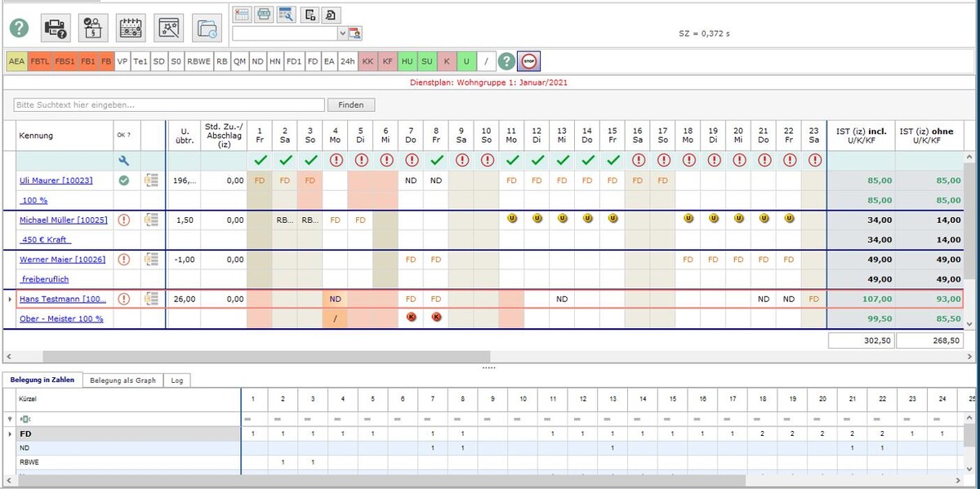
Task: Select the green HU vacation shift code
Action: [407, 61]
